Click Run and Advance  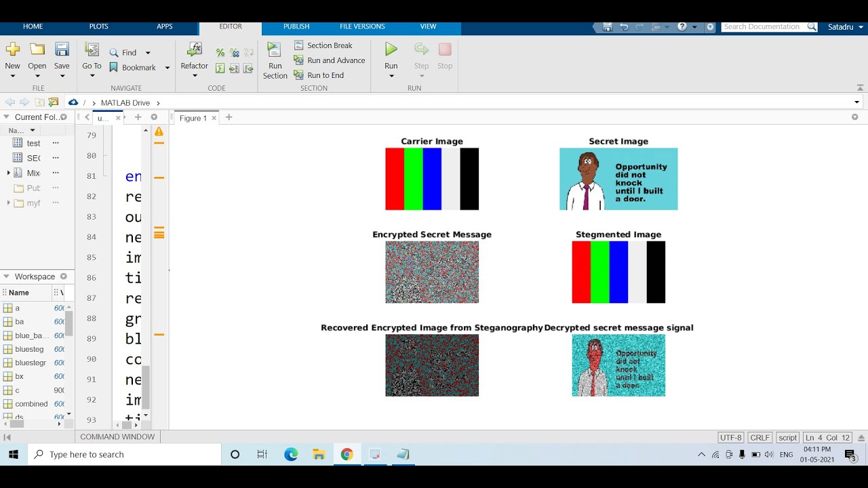tap(330, 60)
